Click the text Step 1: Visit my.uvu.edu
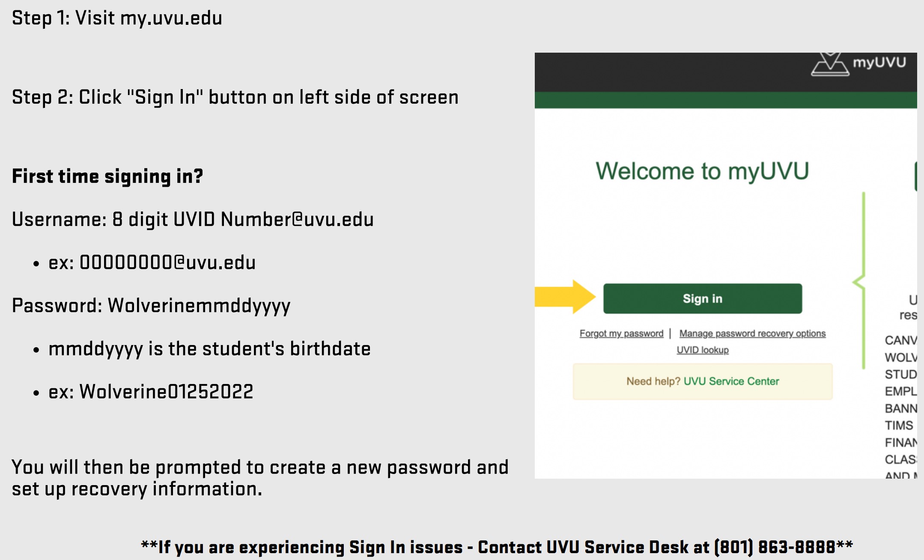 coord(117,18)
